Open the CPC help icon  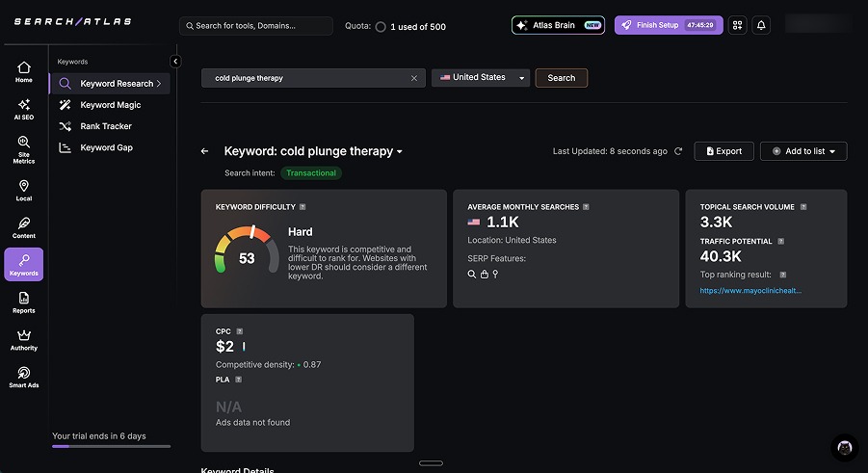pyautogui.click(x=240, y=331)
